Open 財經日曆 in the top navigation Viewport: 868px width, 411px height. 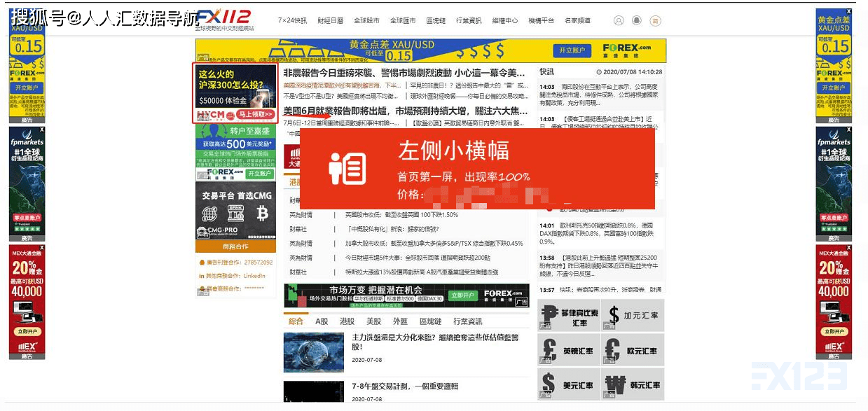(x=330, y=21)
